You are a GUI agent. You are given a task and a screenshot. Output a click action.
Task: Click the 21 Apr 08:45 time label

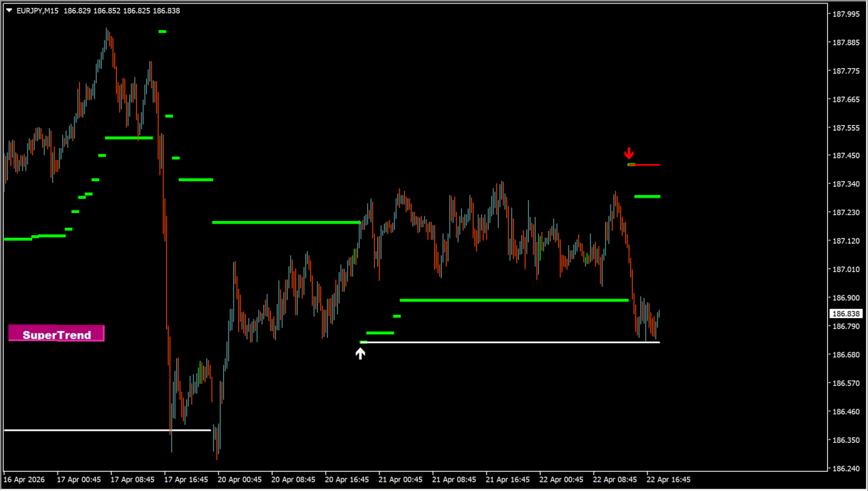pos(454,480)
